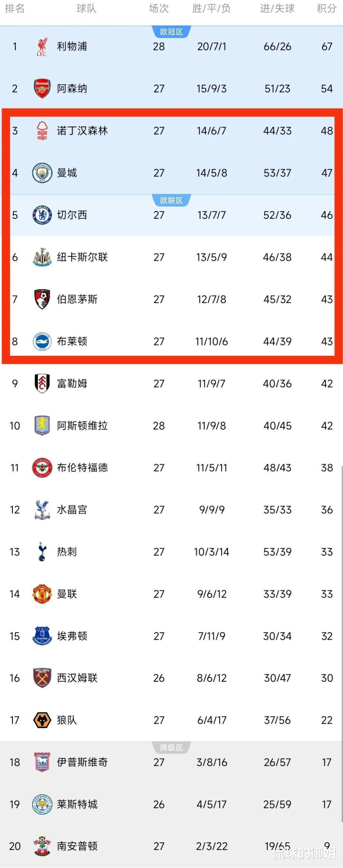
Task: Sort by 场次 column header
Action: pos(159,9)
